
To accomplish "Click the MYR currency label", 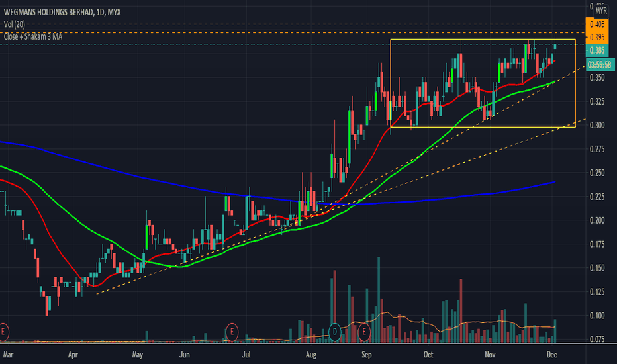I will click(601, 11).
